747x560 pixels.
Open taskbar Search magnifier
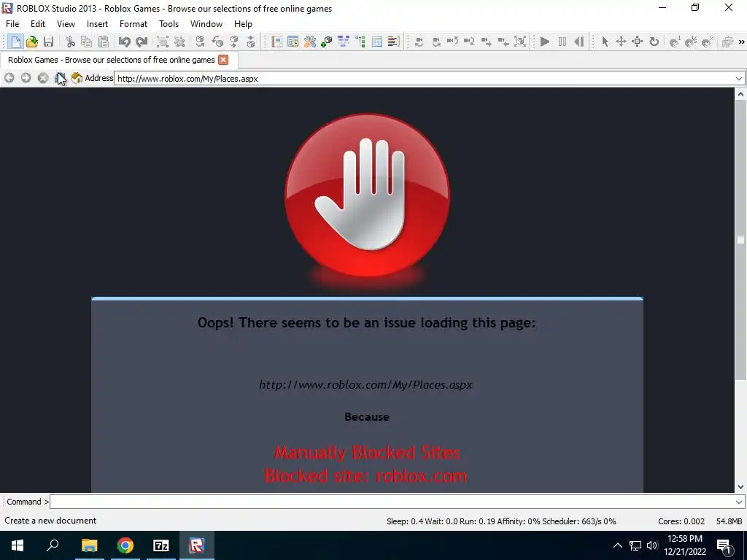pyautogui.click(x=53, y=545)
